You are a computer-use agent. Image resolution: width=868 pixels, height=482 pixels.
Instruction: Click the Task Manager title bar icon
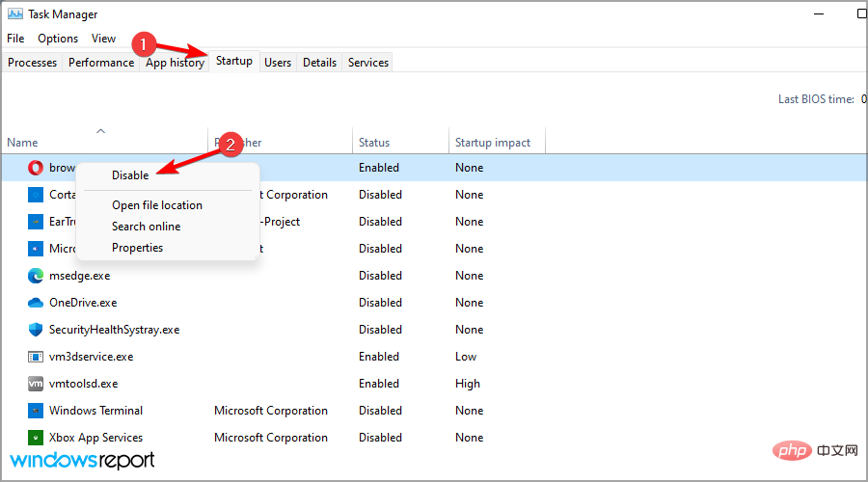[x=15, y=13]
